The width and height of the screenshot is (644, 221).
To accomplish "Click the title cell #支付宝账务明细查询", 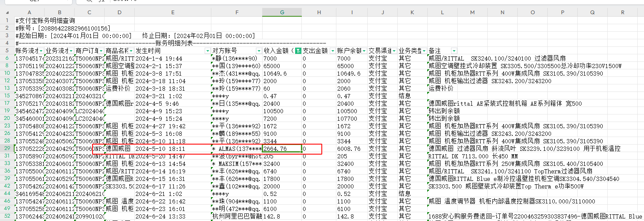I will (45, 20).
